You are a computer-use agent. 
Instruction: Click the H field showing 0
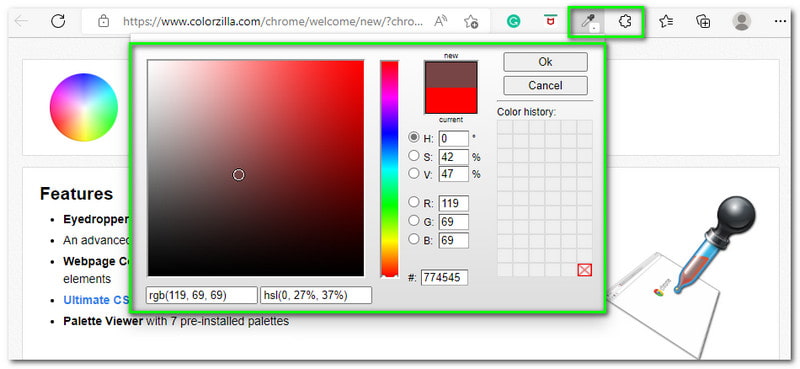[454, 138]
